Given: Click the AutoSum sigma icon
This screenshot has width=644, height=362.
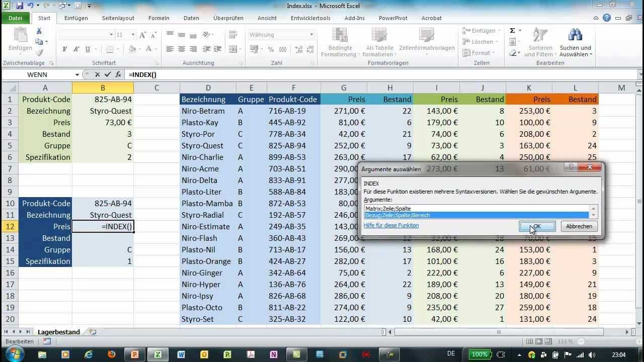Looking at the screenshot, I should [512, 31].
